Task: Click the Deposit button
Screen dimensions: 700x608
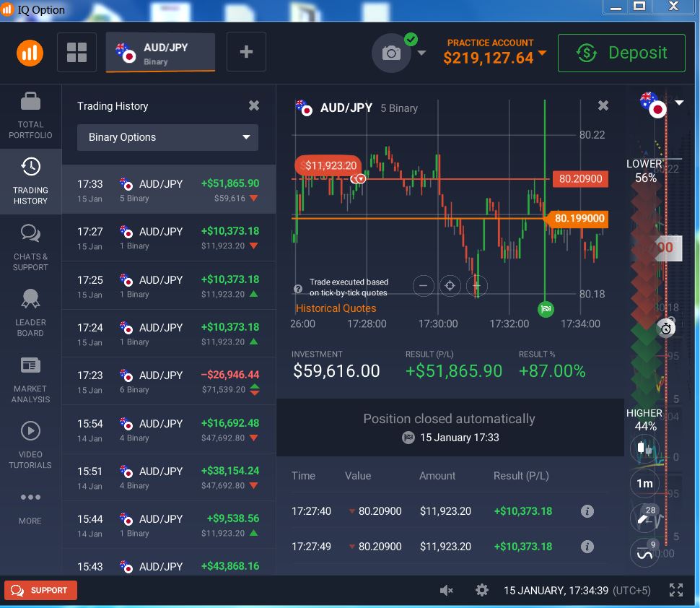Action: click(x=621, y=53)
